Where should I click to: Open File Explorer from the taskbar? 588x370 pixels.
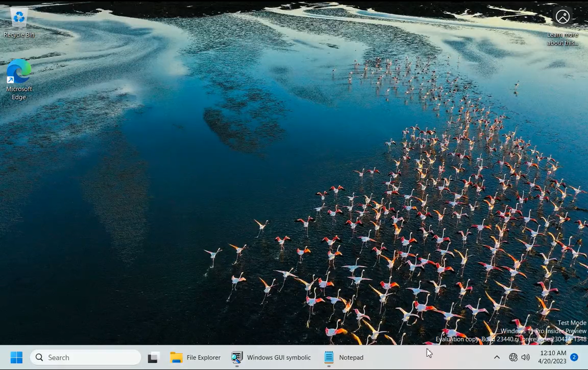(x=176, y=357)
